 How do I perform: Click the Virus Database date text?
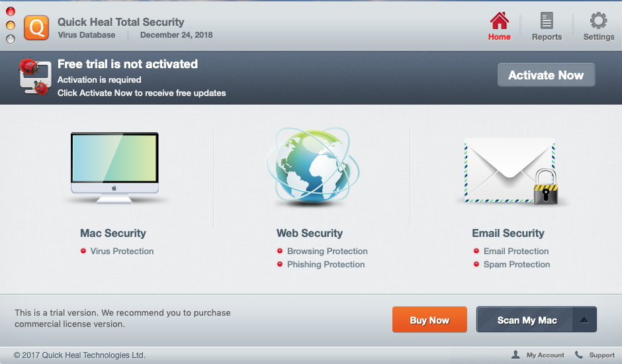click(x=176, y=35)
